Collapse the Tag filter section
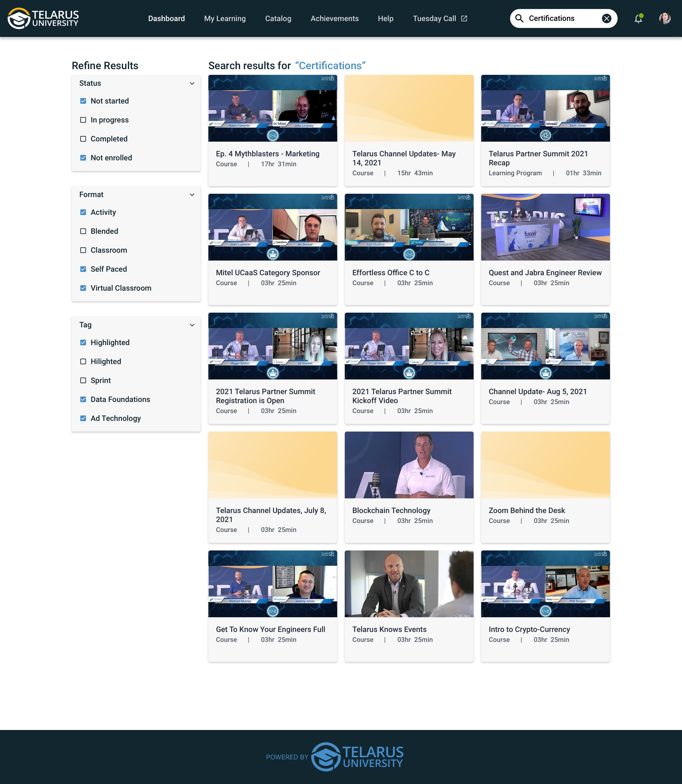Viewport: 682px width, 784px height. tap(192, 325)
